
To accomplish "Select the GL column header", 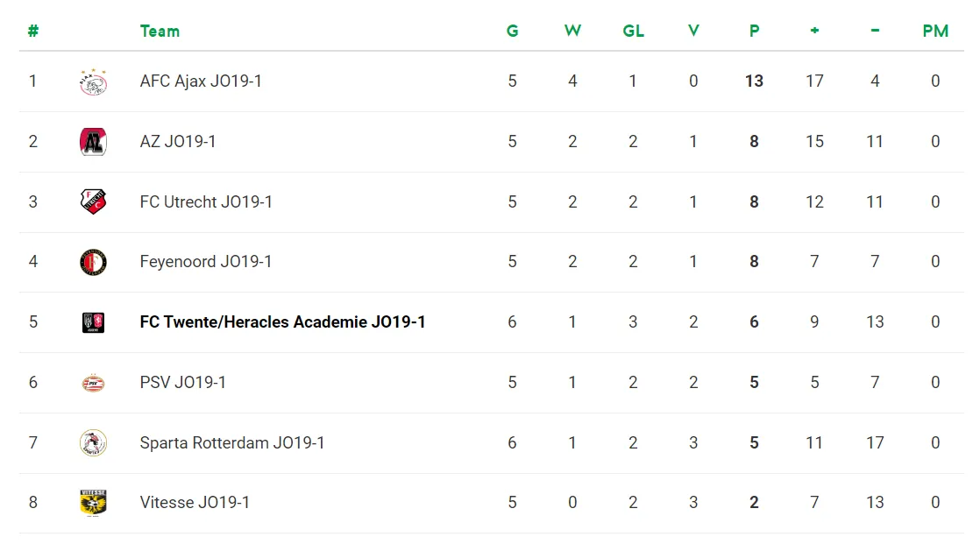I will pos(633,32).
